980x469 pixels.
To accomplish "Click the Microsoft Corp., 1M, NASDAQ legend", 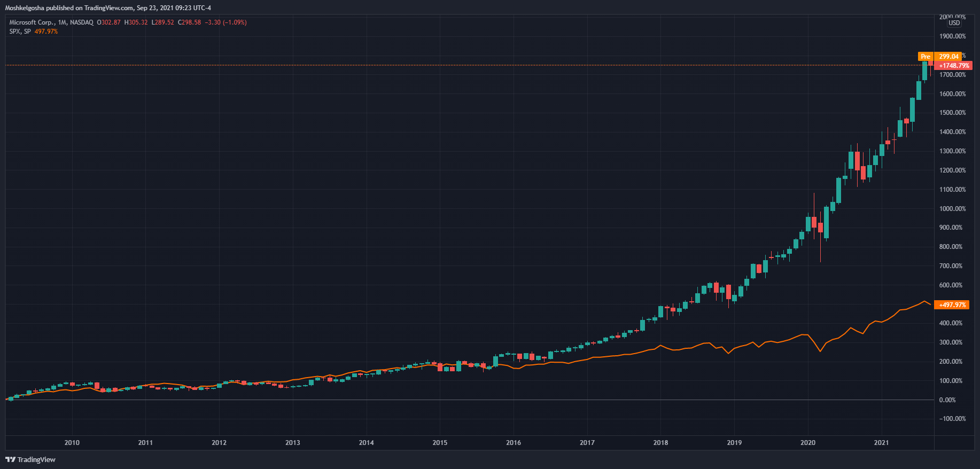I will 51,22.
